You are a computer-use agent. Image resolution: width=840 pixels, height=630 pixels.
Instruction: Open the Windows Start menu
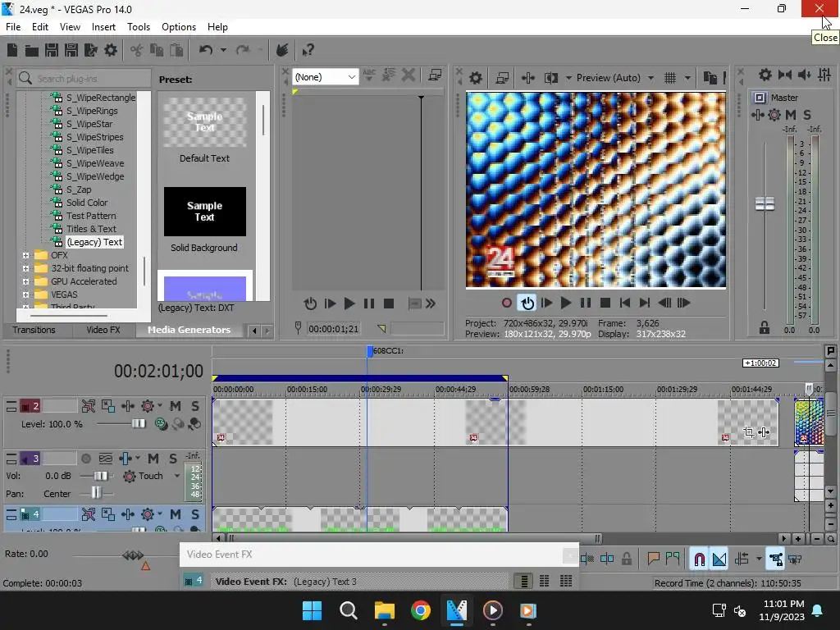(312, 610)
